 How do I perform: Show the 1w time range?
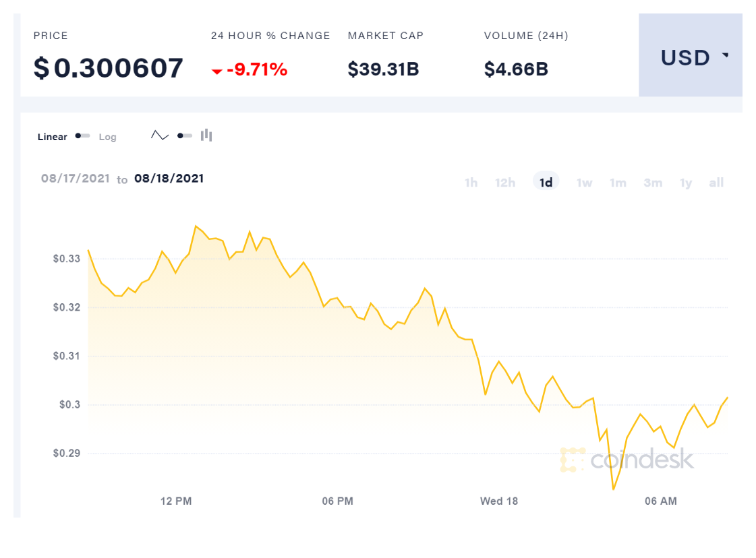tap(584, 183)
